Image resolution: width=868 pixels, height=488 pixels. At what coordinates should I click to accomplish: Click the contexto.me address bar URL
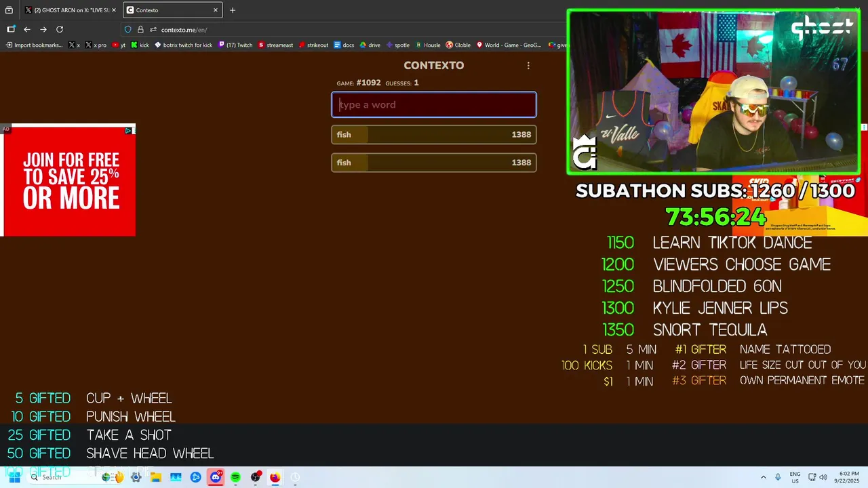coord(184,30)
